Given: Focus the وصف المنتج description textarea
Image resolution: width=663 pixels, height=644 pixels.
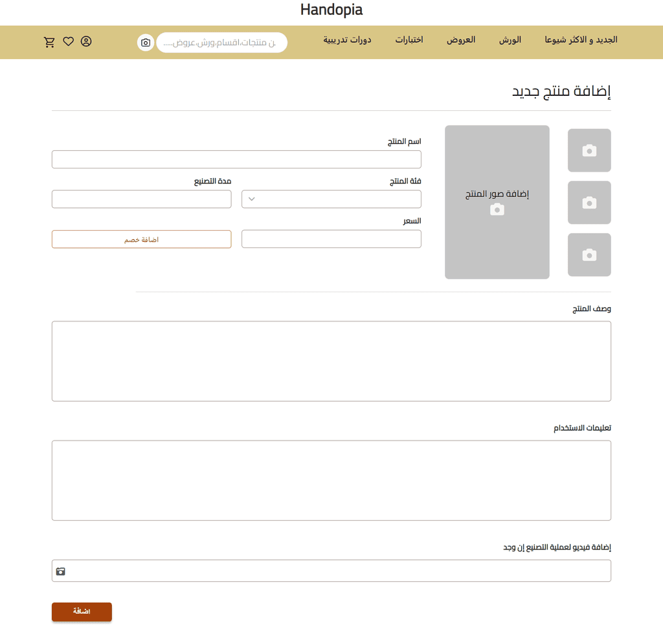Looking at the screenshot, I should click(331, 361).
